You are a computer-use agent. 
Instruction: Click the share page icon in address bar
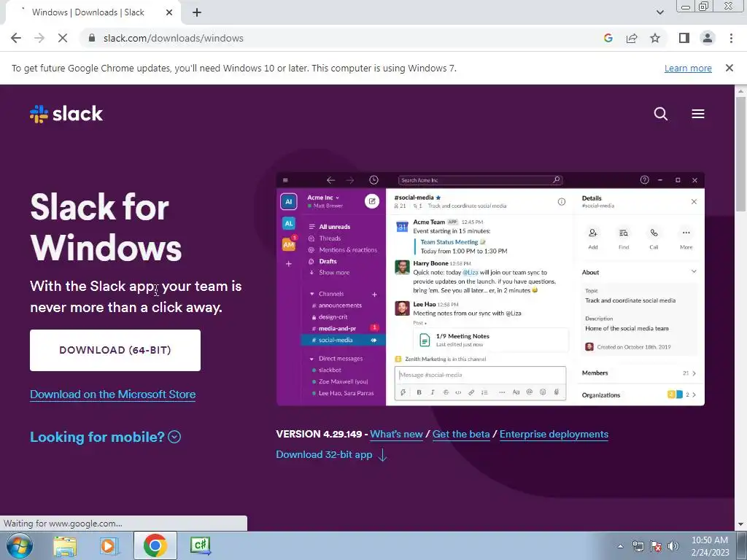[632, 38]
